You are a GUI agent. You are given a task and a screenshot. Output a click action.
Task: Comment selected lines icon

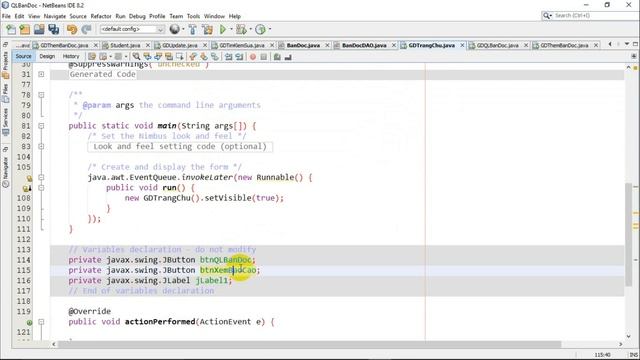click(x=277, y=57)
